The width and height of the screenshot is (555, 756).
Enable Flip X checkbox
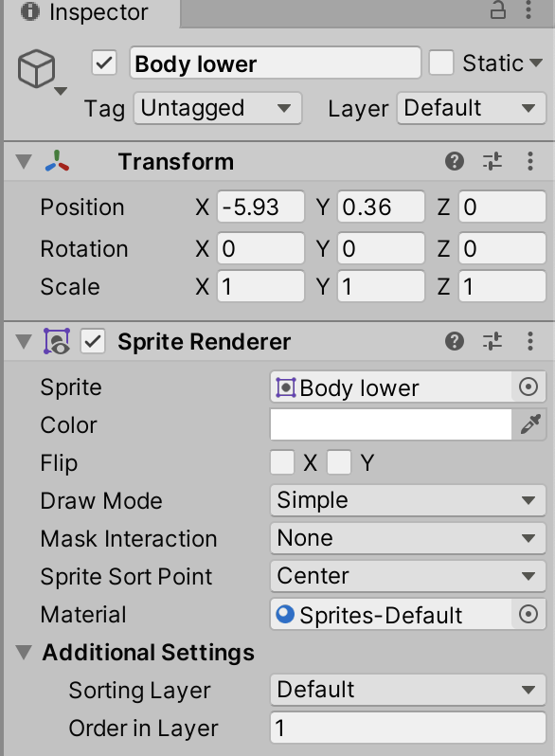tap(282, 462)
